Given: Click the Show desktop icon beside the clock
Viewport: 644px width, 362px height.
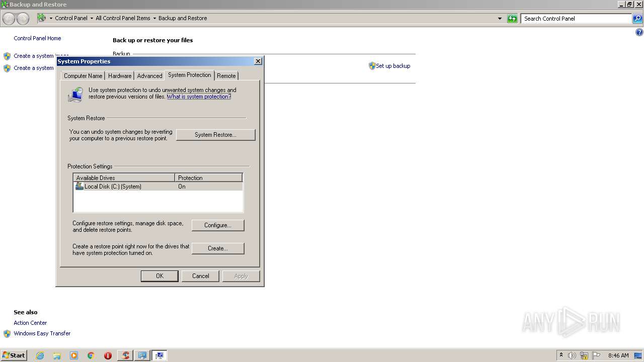Looking at the screenshot, I should pos(638,355).
